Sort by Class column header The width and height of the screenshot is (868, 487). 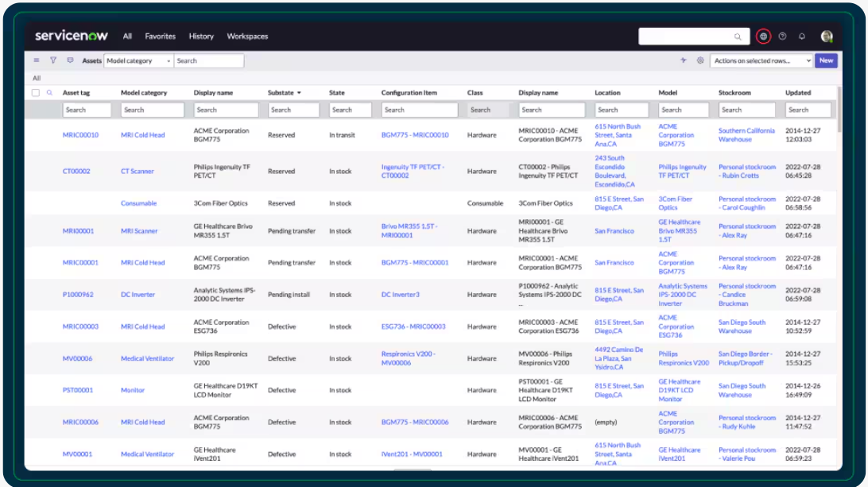point(475,93)
